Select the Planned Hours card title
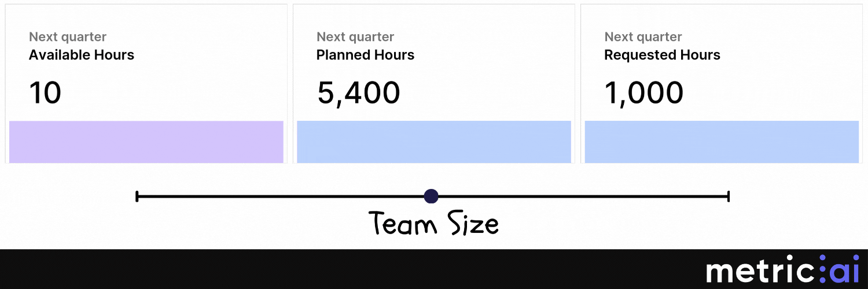Screen dimensions: 868x289 (x=365, y=55)
